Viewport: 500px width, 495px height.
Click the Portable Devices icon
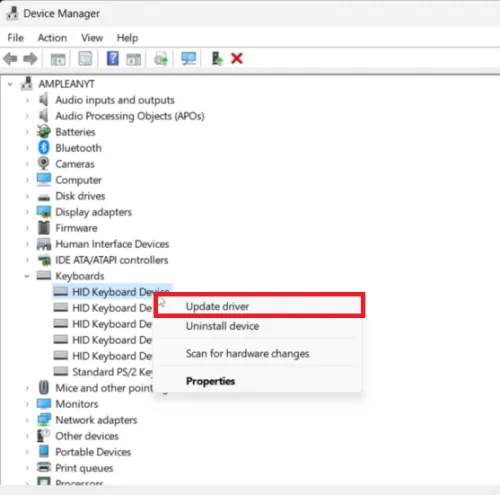coord(44,451)
